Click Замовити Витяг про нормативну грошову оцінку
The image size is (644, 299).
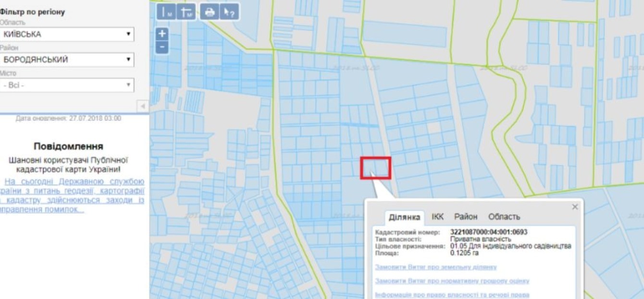tap(452, 281)
